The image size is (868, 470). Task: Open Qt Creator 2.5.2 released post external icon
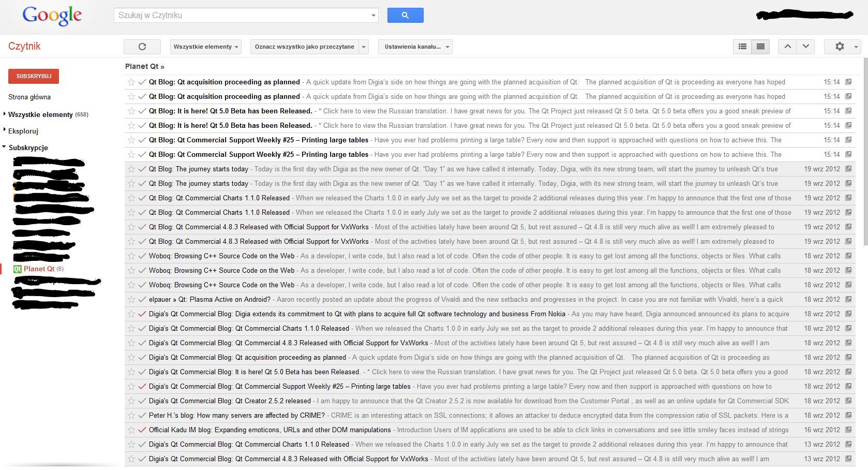coord(848,401)
